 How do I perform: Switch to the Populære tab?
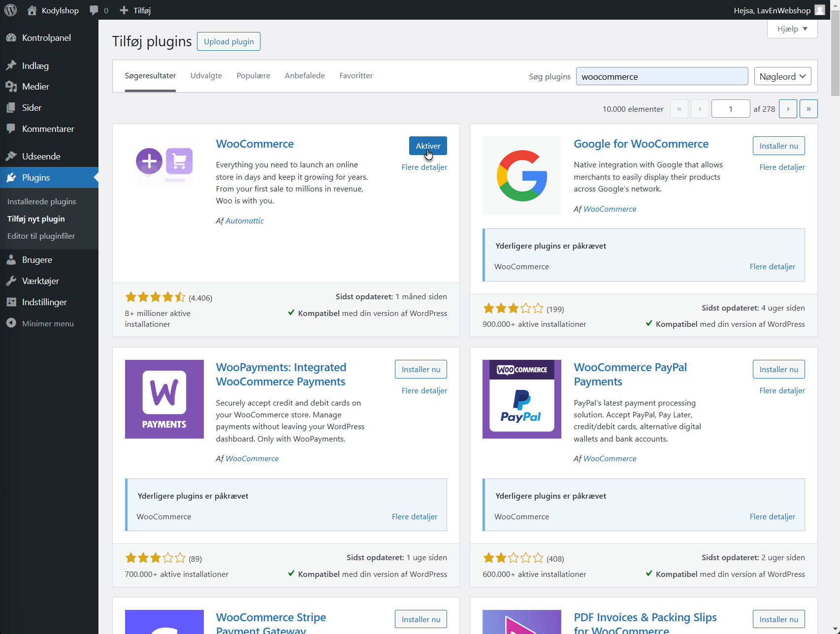(253, 75)
